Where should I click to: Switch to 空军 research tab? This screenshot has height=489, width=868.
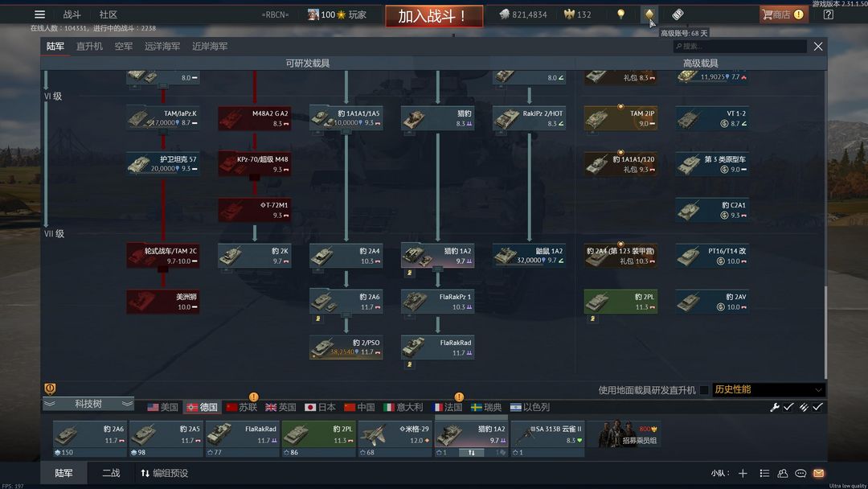(124, 46)
